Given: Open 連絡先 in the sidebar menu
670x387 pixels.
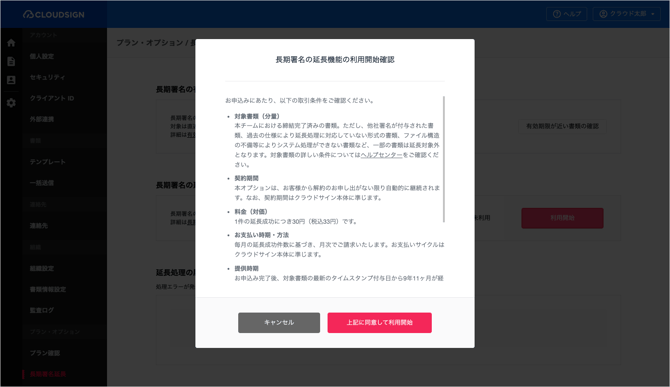Looking at the screenshot, I should coord(39,226).
